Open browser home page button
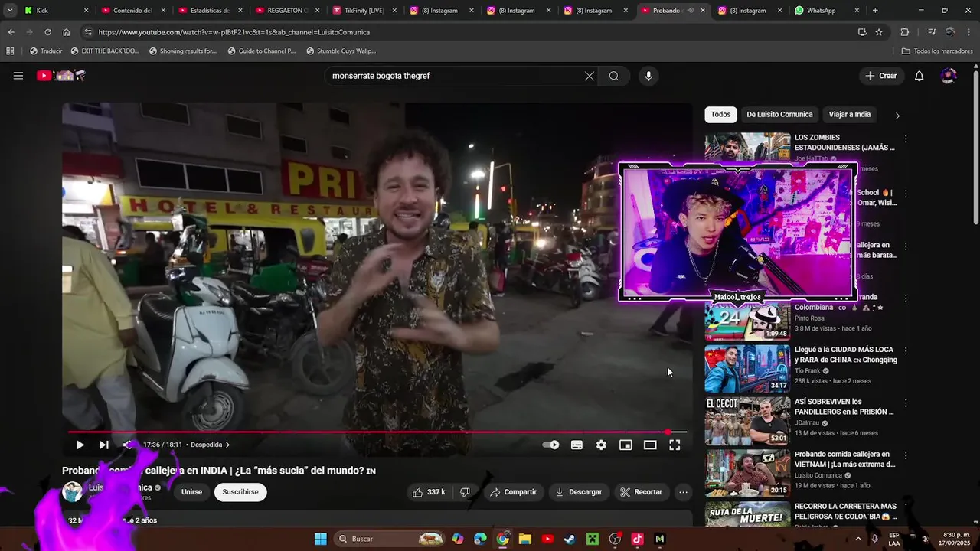Screen dimensions: 980x551 pyautogui.click(x=67, y=32)
